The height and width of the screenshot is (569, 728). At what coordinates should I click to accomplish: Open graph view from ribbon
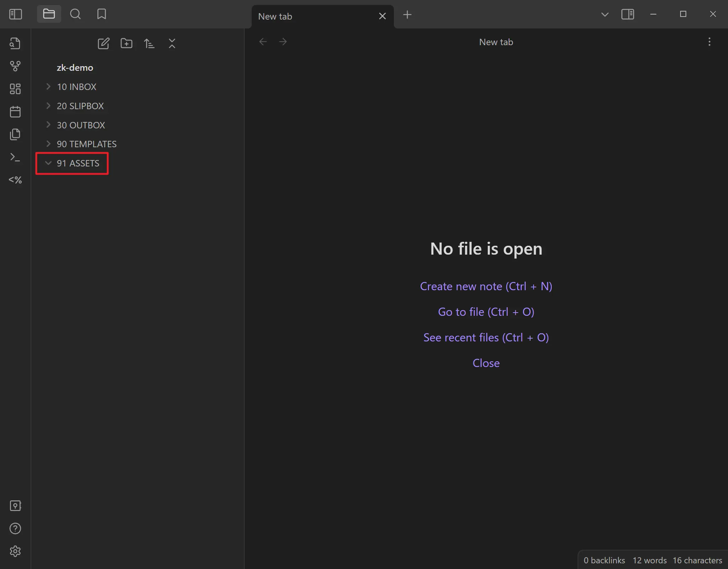click(15, 66)
